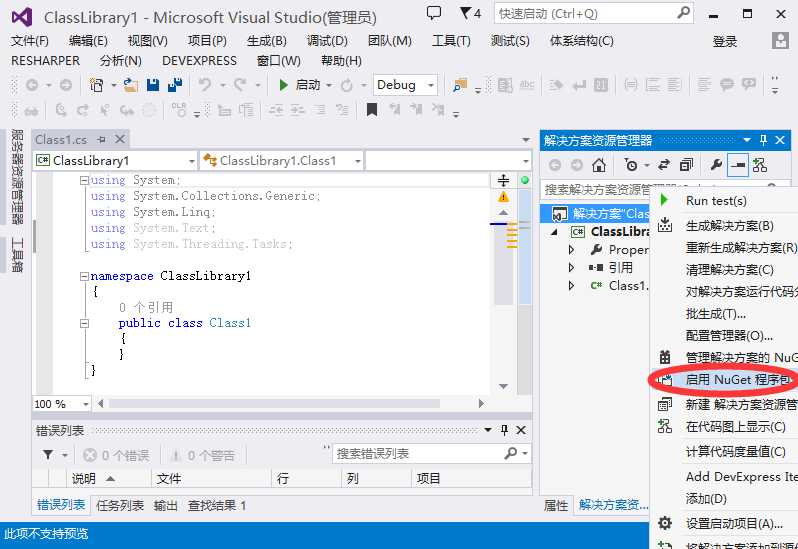This screenshot has width=798, height=549.
Task: Click the search magnifier in Quick Launch
Action: [683, 13]
